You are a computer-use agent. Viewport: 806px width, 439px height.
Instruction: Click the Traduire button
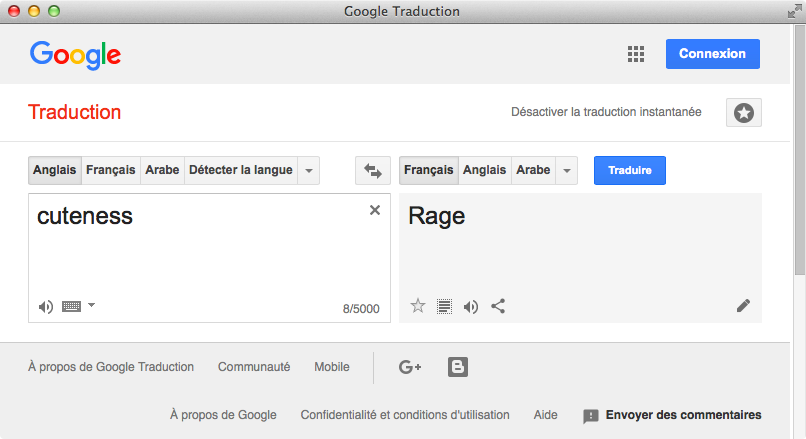[629, 170]
